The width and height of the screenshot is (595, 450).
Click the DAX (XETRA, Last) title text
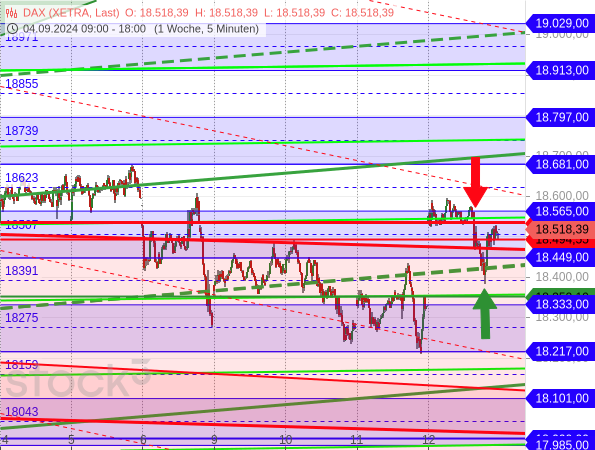coord(71,13)
